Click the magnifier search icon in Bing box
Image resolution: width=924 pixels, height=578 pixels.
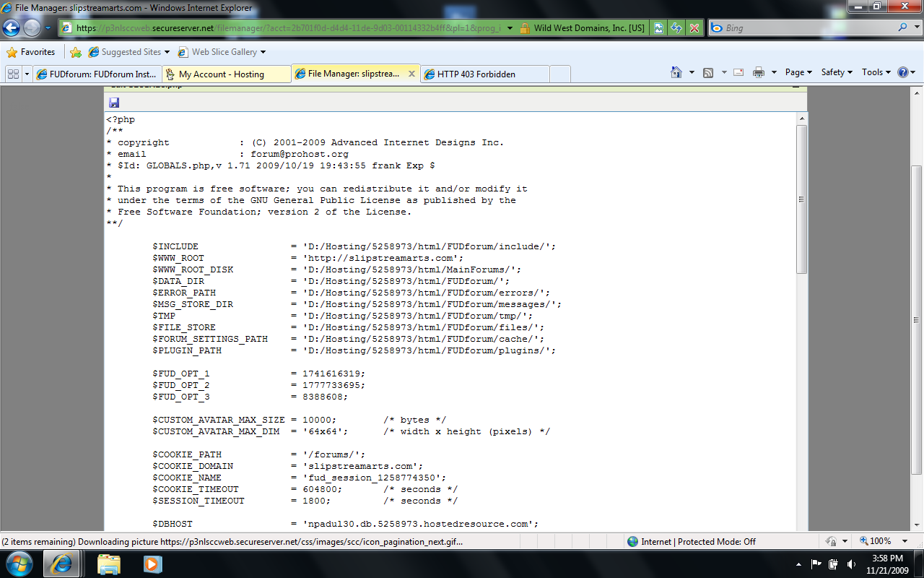point(903,28)
